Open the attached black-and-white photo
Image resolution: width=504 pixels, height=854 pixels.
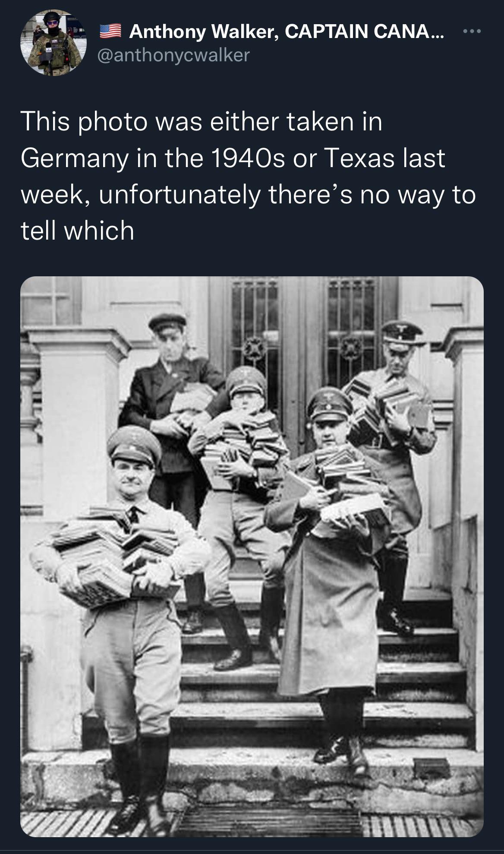pyautogui.click(x=252, y=557)
